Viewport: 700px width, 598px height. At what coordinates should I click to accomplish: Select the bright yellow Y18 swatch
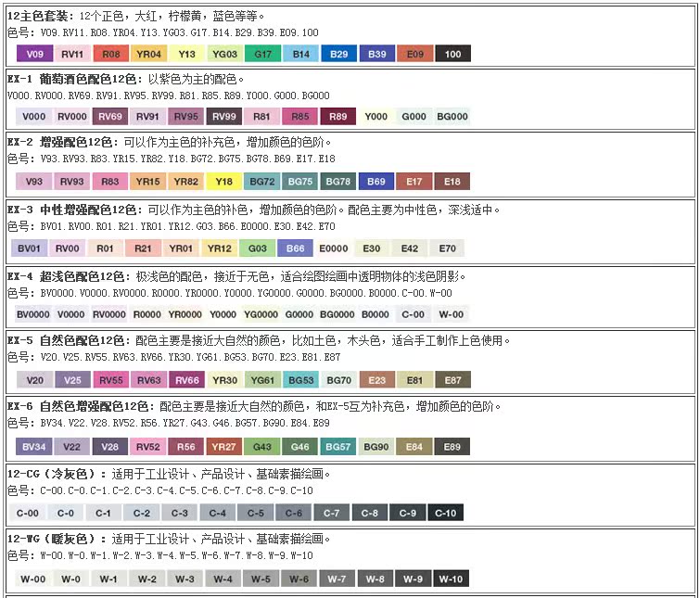tap(224, 182)
